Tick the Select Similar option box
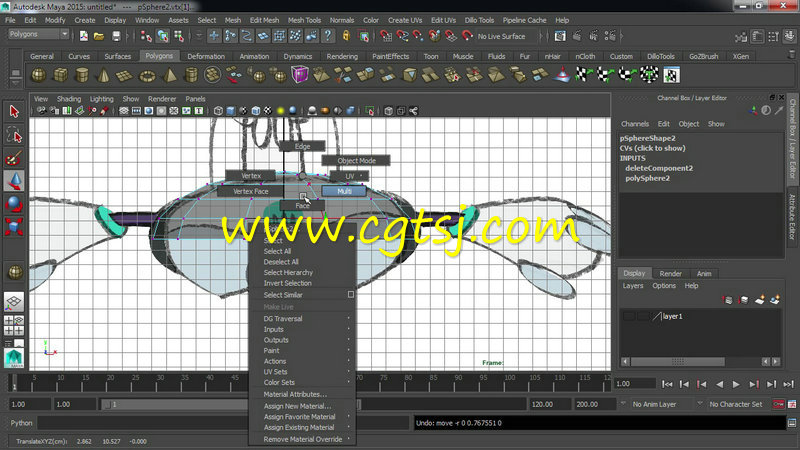Screen dimensions: 800x450 351,294
